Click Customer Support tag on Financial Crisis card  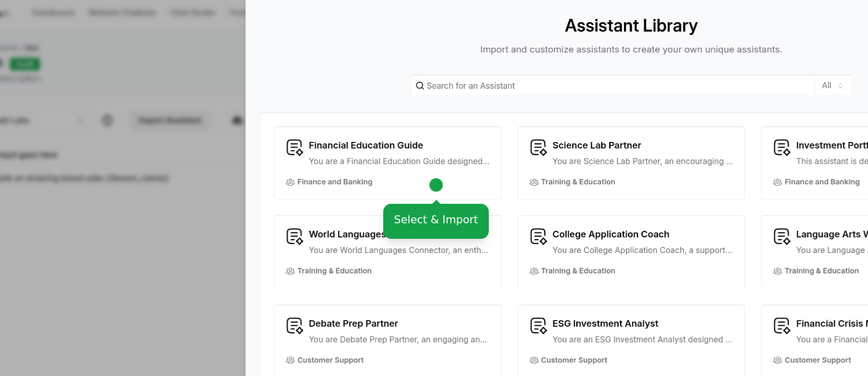(x=818, y=361)
